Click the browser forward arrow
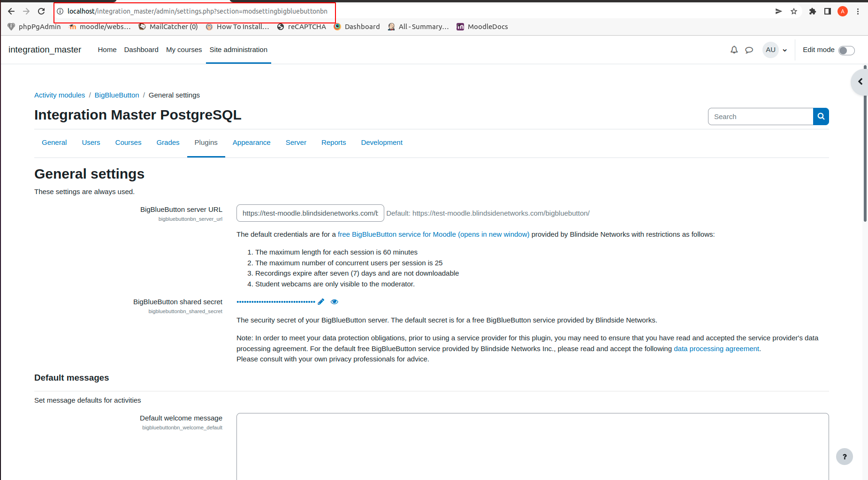868x480 pixels. coord(26,11)
